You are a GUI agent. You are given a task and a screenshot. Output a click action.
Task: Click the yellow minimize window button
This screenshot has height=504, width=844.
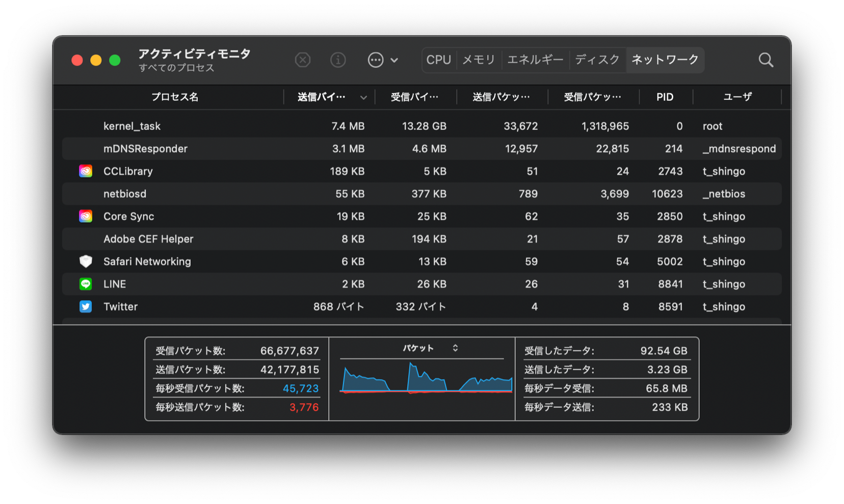[x=96, y=60]
